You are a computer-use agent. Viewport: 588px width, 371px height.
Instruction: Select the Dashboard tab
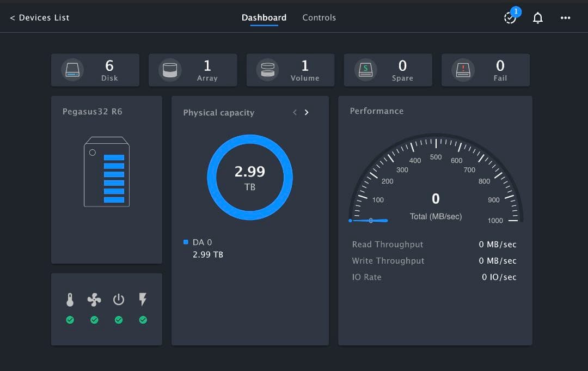264,17
